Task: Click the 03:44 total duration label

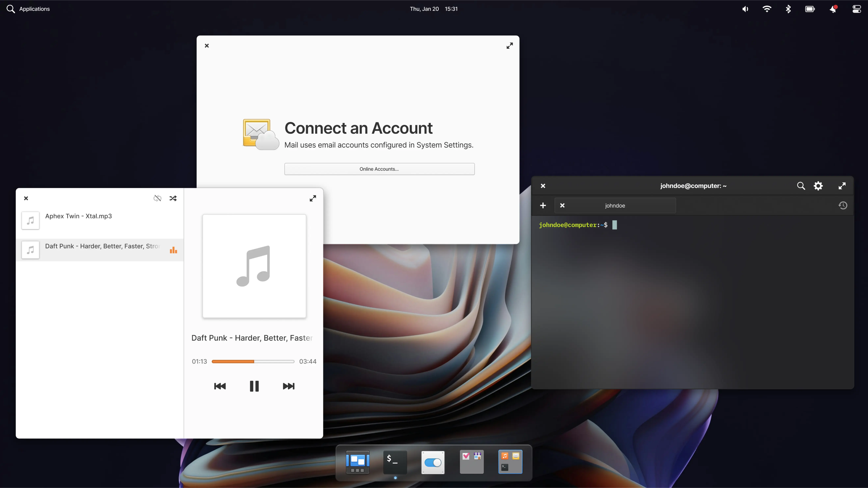Action: [308, 361]
